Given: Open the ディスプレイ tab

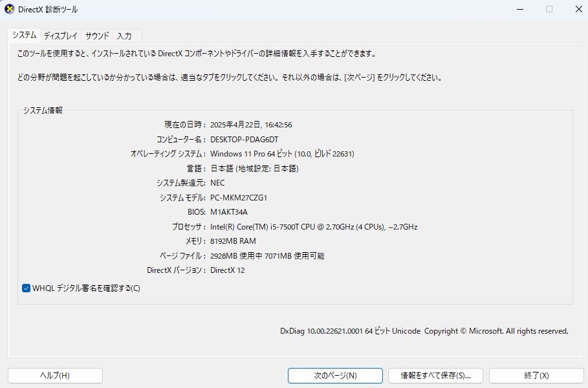Looking at the screenshot, I should point(60,36).
